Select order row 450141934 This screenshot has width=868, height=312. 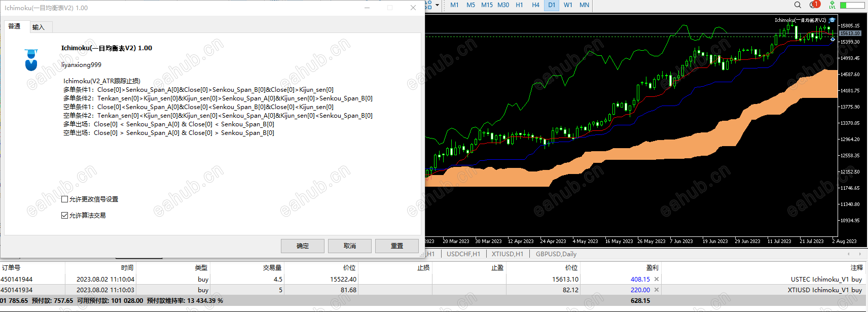tap(433, 290)
